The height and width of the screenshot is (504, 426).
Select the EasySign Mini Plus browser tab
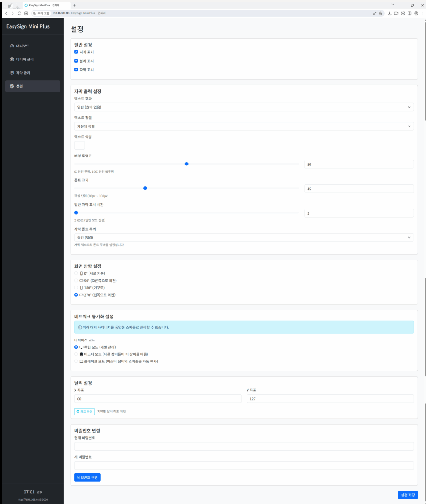(x=46, y=5)
